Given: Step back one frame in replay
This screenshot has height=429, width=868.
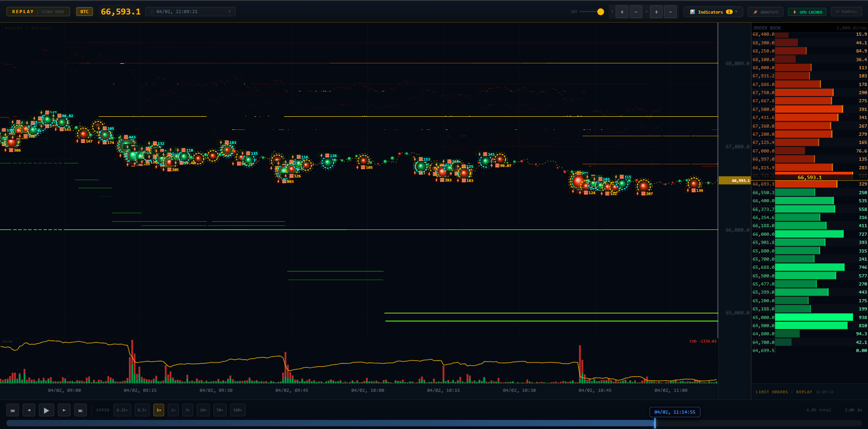Looking at the screenshot, I should (29, 410).
